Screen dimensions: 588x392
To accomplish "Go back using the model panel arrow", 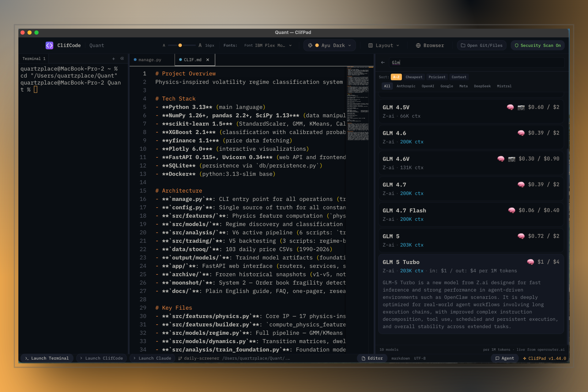I will point(383,62).
